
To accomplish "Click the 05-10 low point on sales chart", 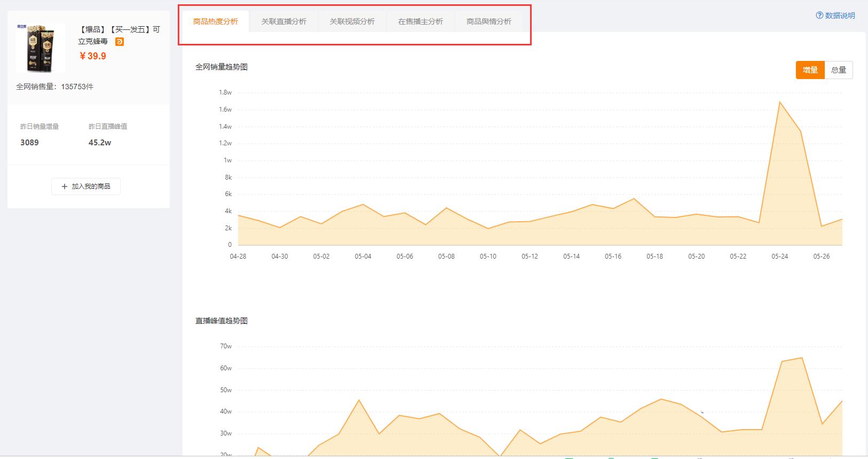I will click(488, 229).
